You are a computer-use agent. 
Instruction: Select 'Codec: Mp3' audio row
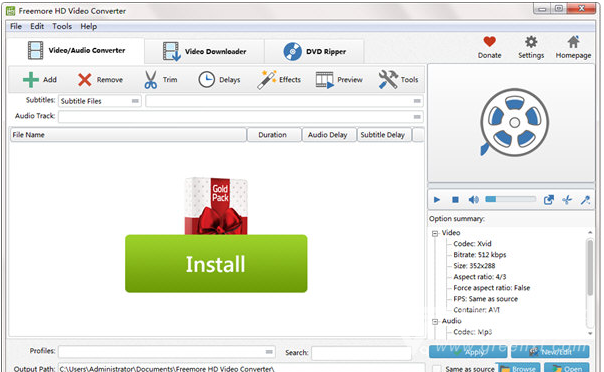pos(472,332)
